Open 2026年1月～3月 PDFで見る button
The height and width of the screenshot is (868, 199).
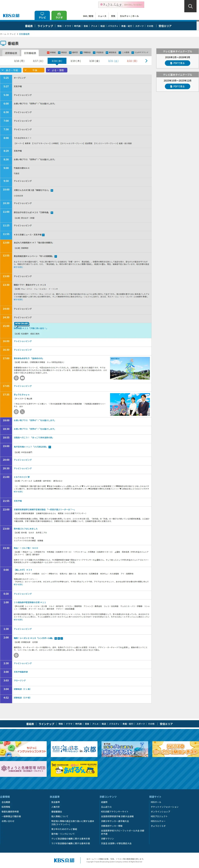tap(177, 63)
